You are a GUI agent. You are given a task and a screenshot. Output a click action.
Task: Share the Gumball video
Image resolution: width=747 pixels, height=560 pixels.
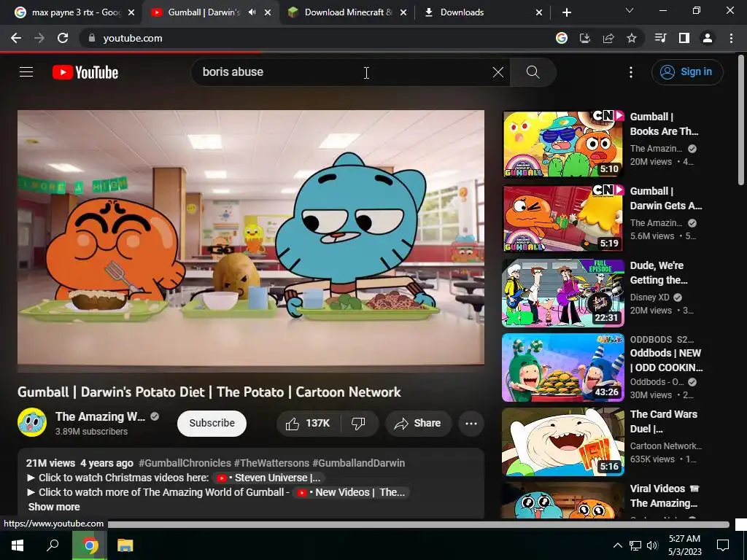tap(418, 424)
